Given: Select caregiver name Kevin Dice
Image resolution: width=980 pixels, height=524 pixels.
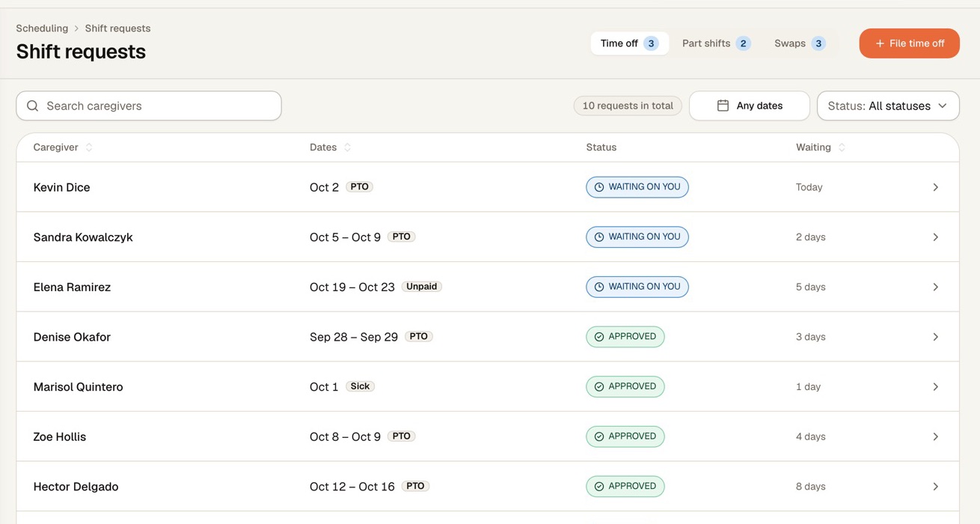Looking at the screenshot, I should tap(61, 187).
